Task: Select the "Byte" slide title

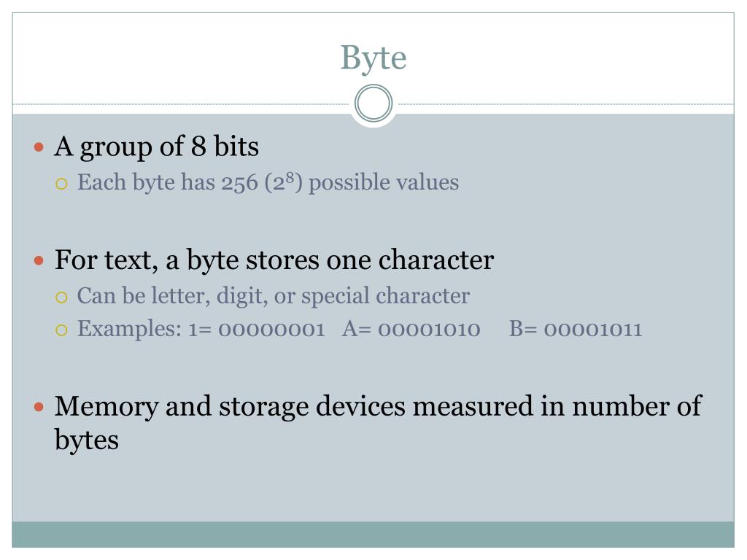Action: coord(373,58)
